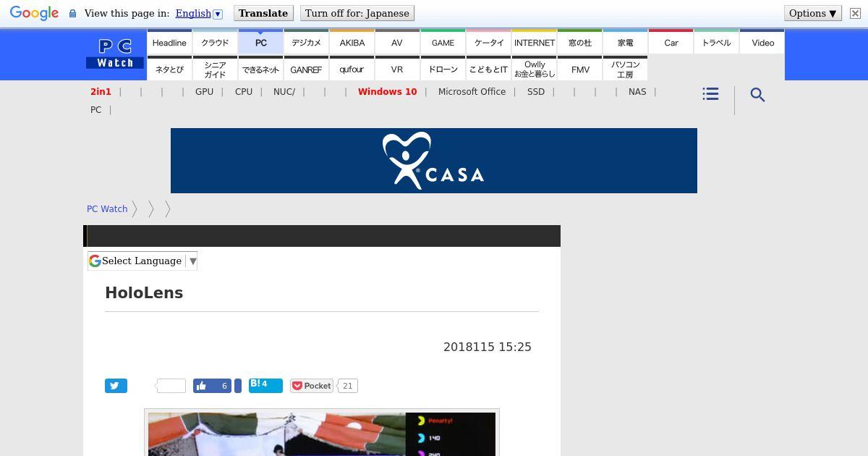Open the ネタとぴ tab
The width and height of the screenshot is (868, 456).
click(169, 69)
